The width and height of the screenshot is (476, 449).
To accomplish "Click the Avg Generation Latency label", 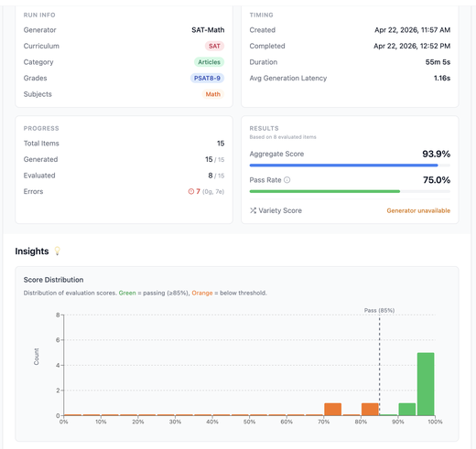I will (288, 78).
